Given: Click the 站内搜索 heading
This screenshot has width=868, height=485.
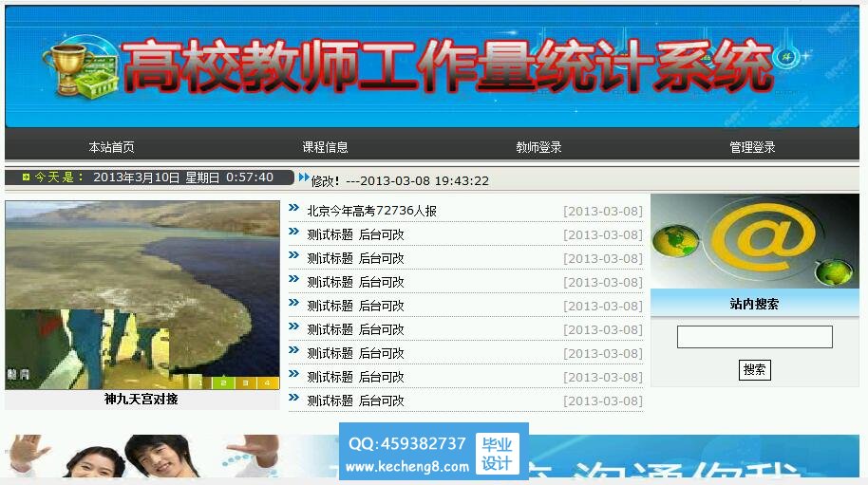Looking at the screenshot, I should (754, 304).
